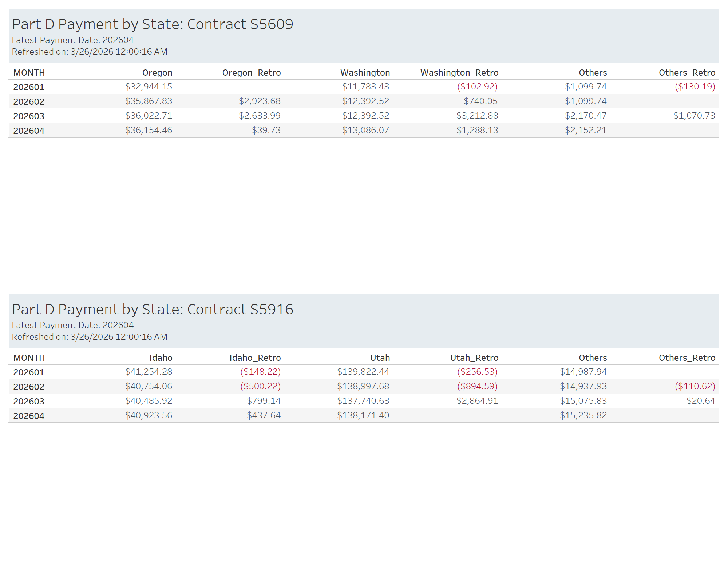Click the Washington_Retro column header
This screenshot has width=728, height=582.
[459, 73]
